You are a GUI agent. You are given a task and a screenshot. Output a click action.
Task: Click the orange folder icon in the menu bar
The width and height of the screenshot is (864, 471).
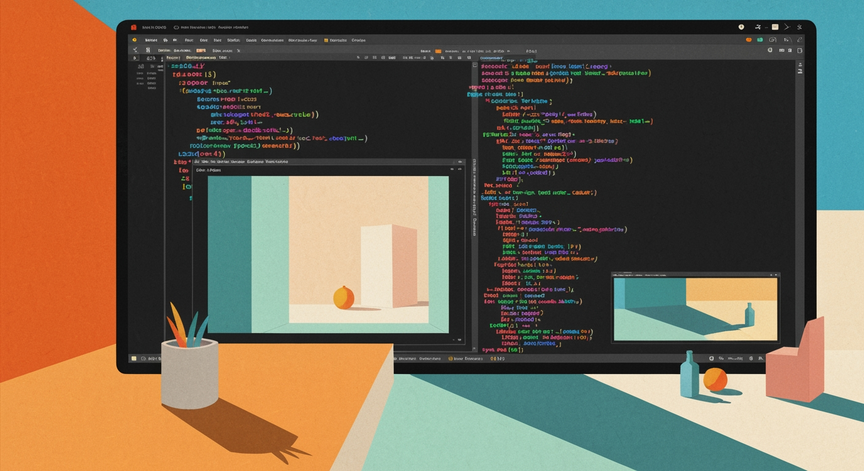(326, 40)
